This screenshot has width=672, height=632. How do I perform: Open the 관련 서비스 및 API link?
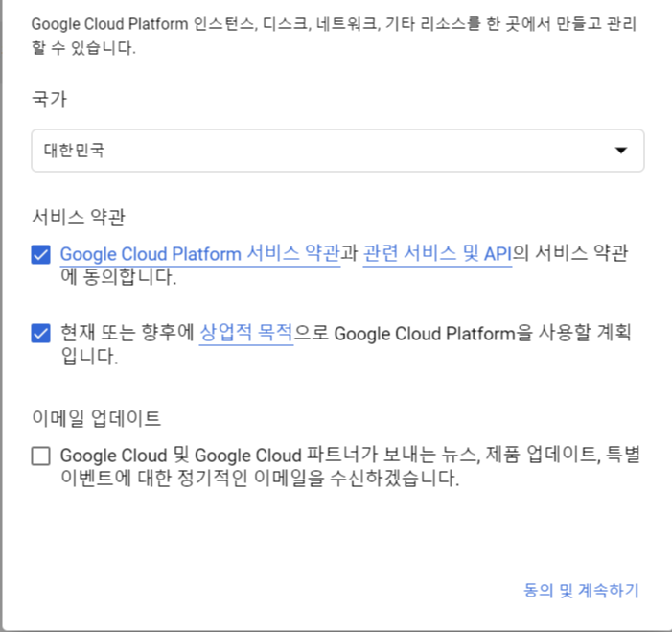[x=437, y=253]
